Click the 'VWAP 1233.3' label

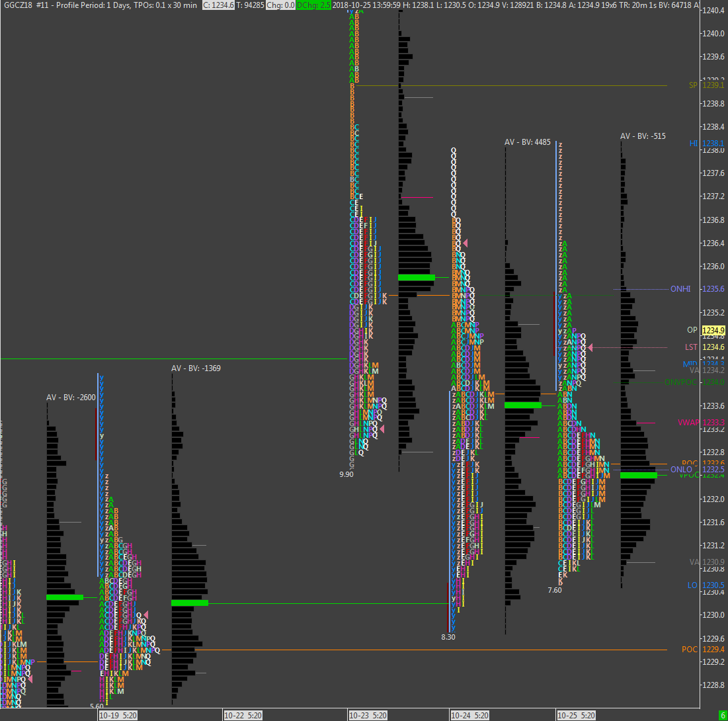[x=701, y=423]
